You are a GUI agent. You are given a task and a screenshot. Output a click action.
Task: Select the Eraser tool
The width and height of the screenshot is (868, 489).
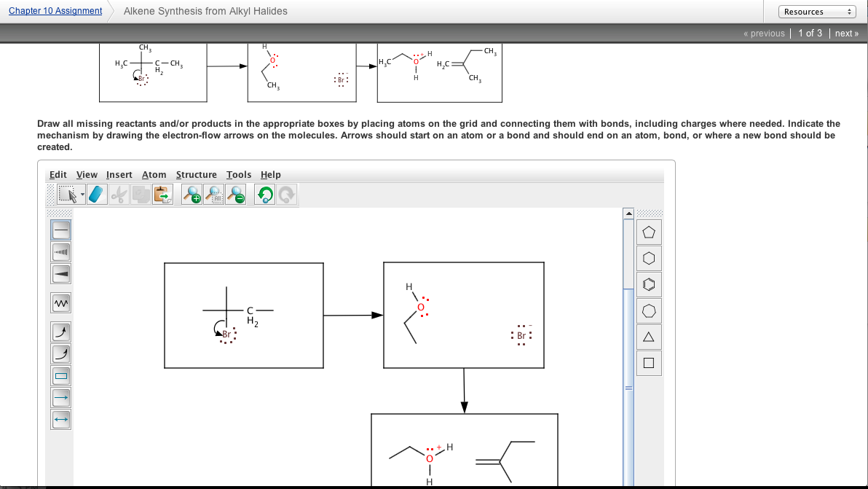click(95, 195)
